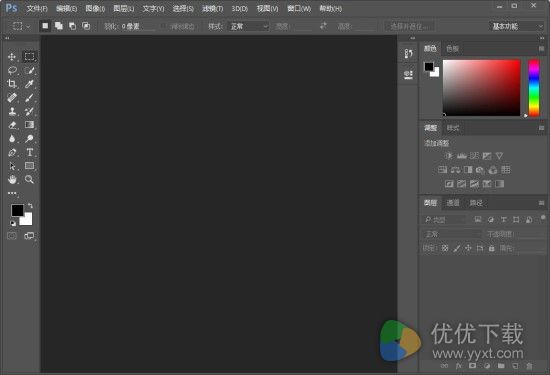550x375 pixels.
Task: Select the Zoom tool
Action: pos(29,179)
